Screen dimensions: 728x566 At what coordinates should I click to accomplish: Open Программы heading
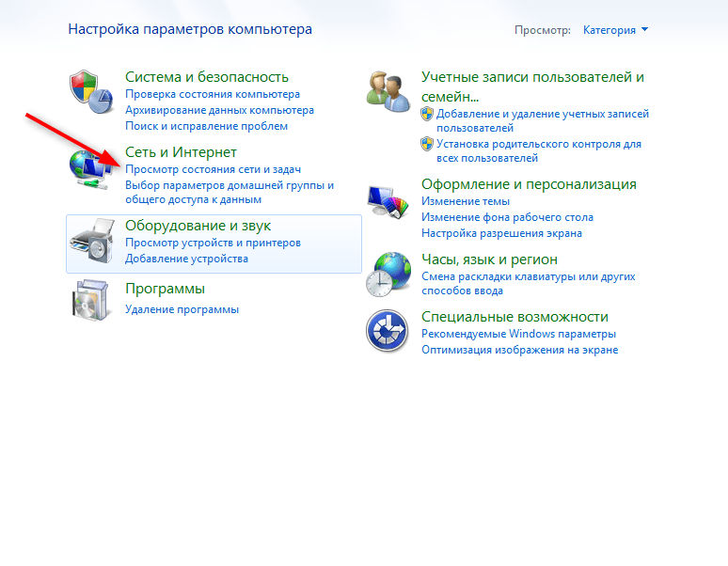[166, 289]
